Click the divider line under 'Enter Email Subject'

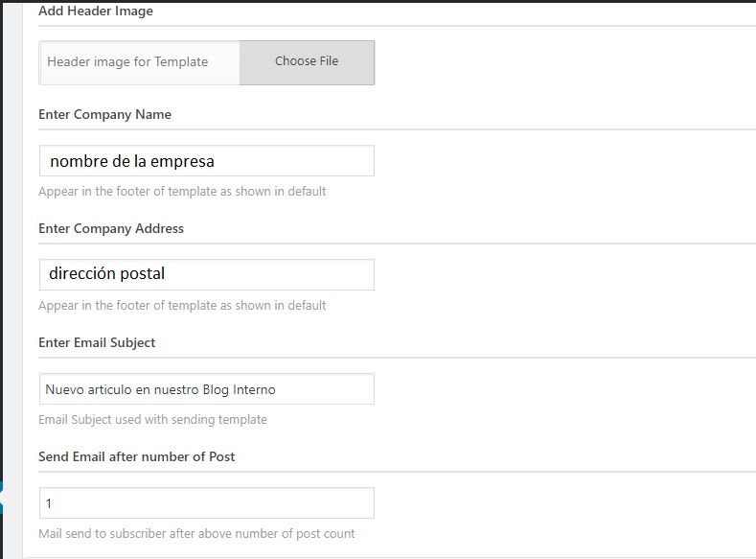pyautogui.click(x=397, y=358)
